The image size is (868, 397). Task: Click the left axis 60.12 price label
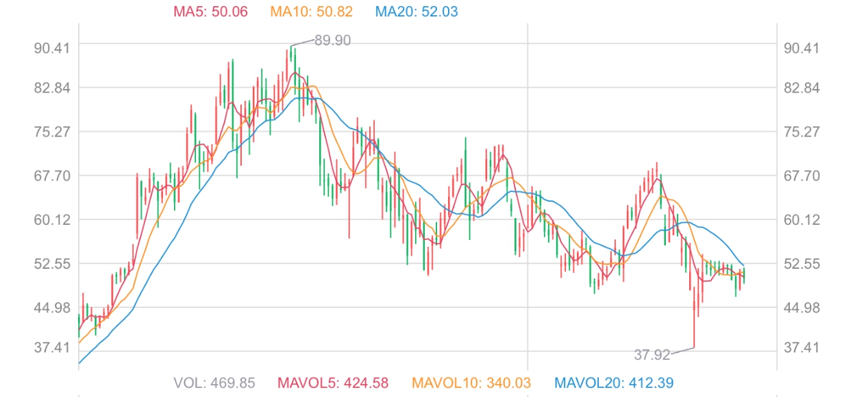coord(51,219)
